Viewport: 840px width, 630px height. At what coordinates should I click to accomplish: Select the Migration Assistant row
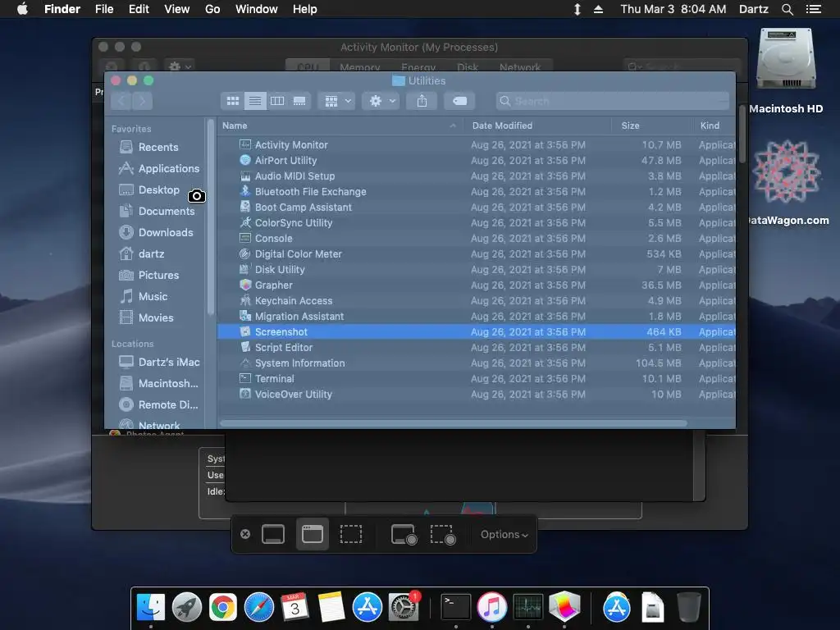point(477,316)
